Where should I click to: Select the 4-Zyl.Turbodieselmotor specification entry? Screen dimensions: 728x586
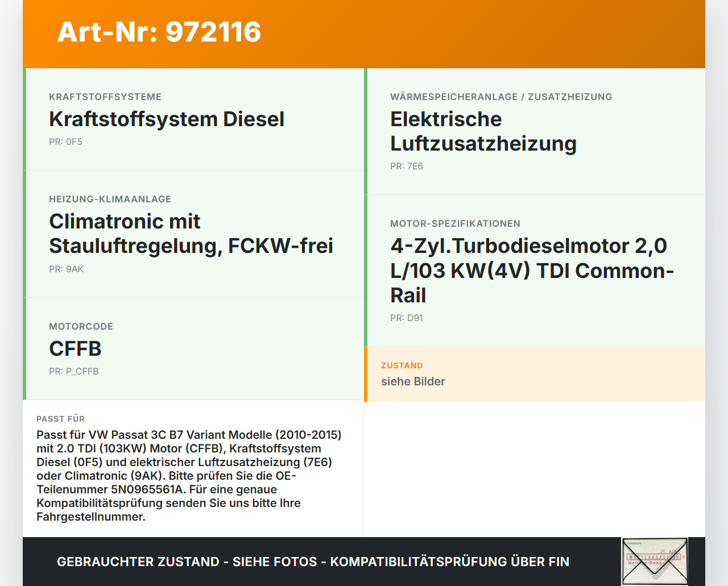point(531,271)
